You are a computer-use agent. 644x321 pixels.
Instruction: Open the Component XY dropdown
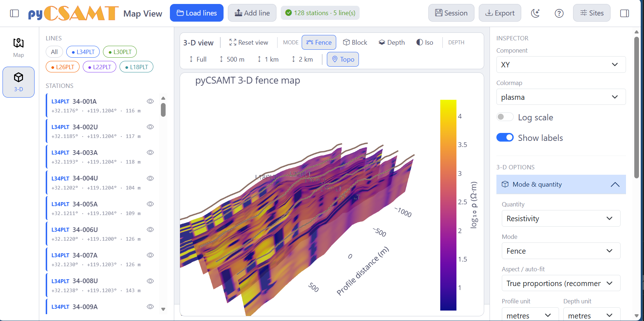point(561,64)
